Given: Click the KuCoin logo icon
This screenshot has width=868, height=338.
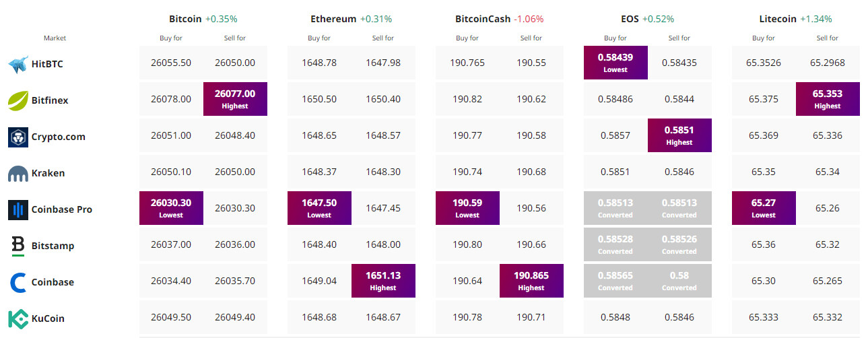Looking at the screenshot, I should pyautogui.click(x=17, y=318).
